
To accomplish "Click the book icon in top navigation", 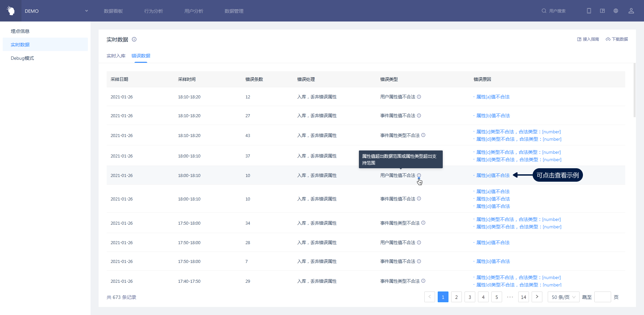I will 602,11.
